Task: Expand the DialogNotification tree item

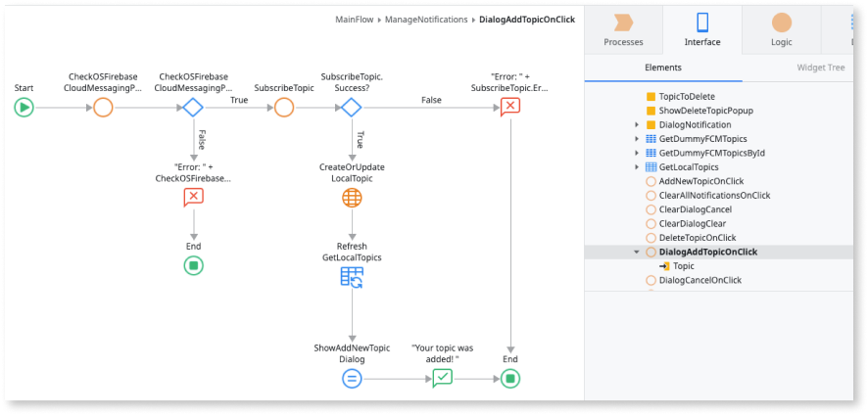Action: pos(638,125)
